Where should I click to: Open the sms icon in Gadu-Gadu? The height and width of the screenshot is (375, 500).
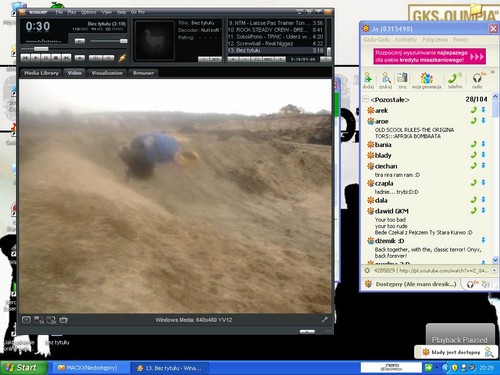[402, 81]
